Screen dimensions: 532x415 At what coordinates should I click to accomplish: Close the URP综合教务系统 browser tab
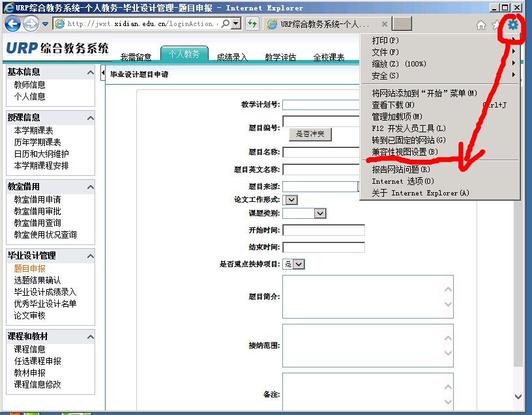(x=385, y=24)
